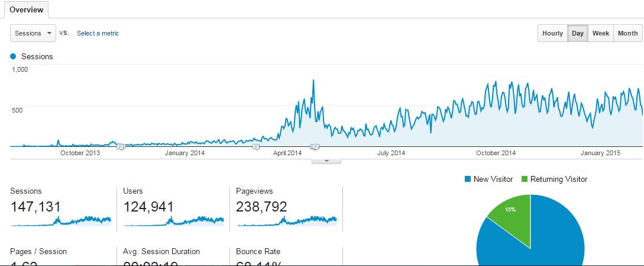Viewport: 644px width, 266px height.
Task: Click the Pages / Session label
Action: tap(38, 251)
